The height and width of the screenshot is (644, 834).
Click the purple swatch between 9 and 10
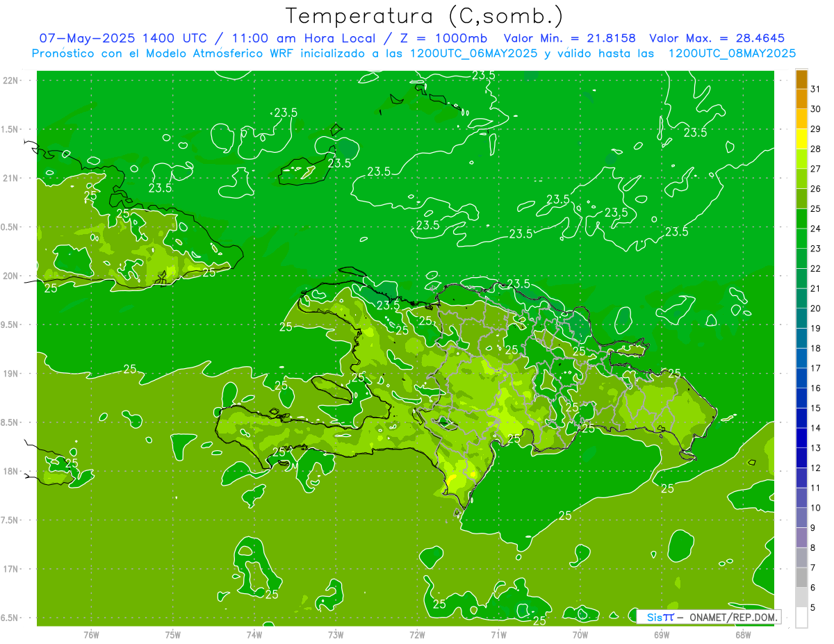coord(801,518)
